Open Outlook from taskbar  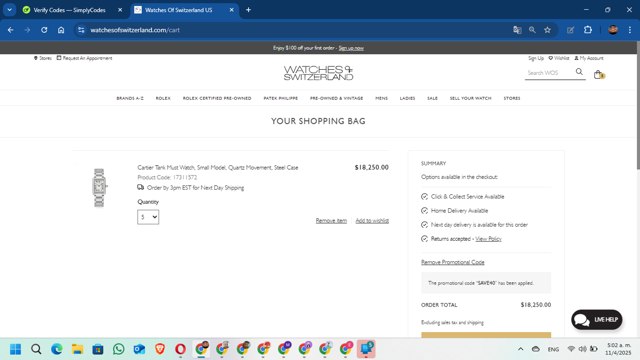139,349
